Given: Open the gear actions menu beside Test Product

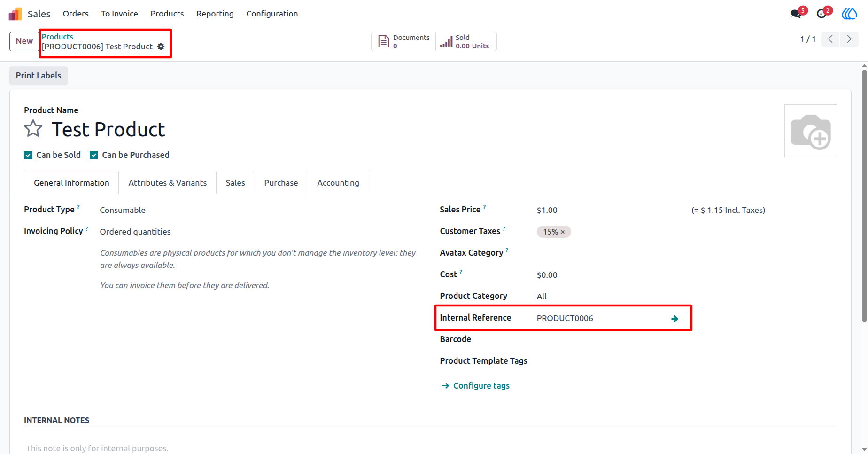Looking at the screenshot, I should pos(161,47).
